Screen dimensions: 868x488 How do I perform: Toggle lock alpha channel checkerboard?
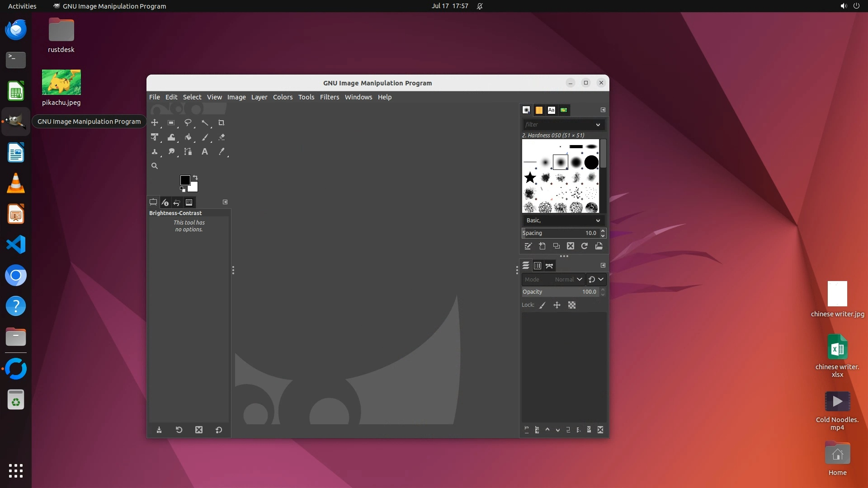click(572, 305)
